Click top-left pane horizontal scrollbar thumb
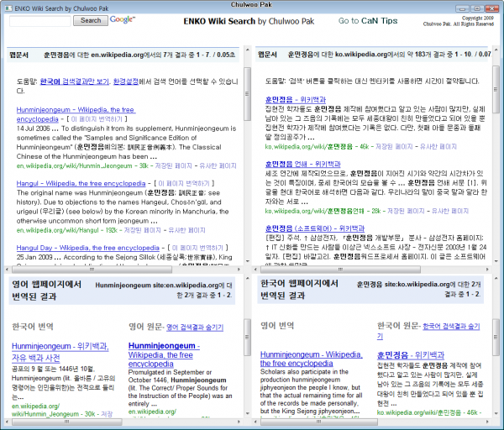Viewport: 504px width, 430px height. click(x=92, y=270)
